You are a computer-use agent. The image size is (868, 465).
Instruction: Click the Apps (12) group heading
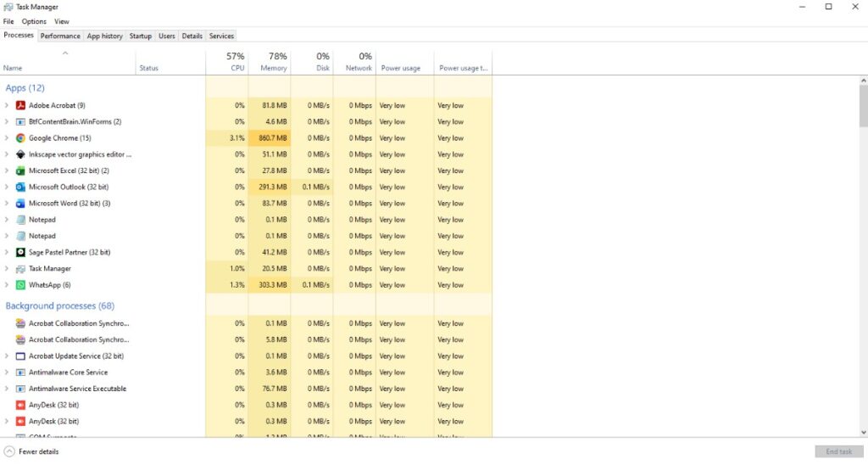(25, 88)
